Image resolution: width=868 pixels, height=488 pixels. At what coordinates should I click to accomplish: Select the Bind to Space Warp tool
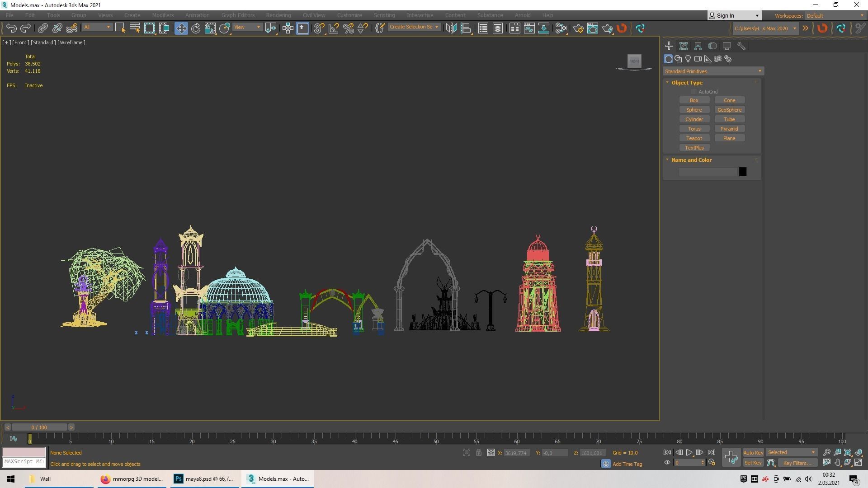pyautogui.click(x=71, y=28)
